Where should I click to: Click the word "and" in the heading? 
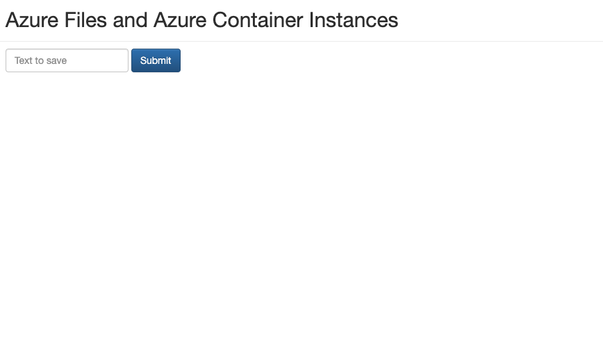pyautogui.click(x=130, y=20)
